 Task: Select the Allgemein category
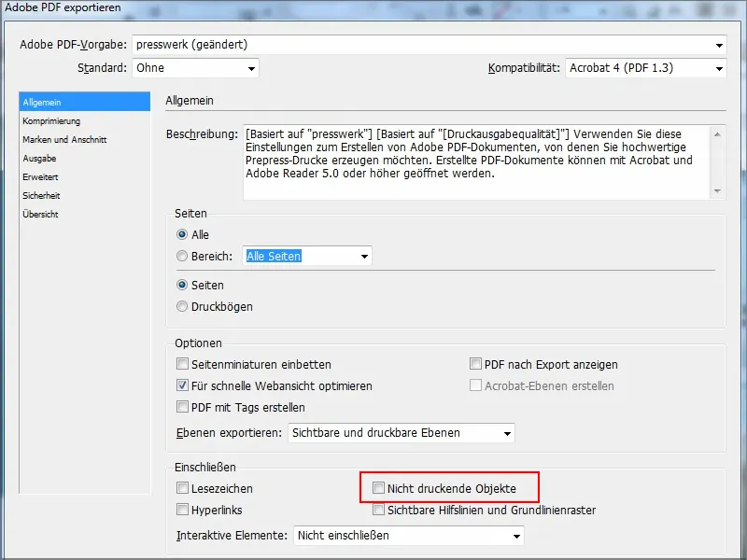click(x=85, y=102)
